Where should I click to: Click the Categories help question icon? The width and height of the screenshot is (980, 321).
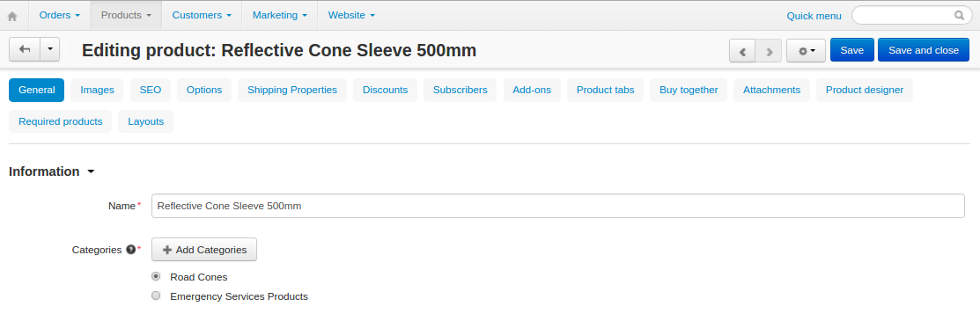point(130,250)
